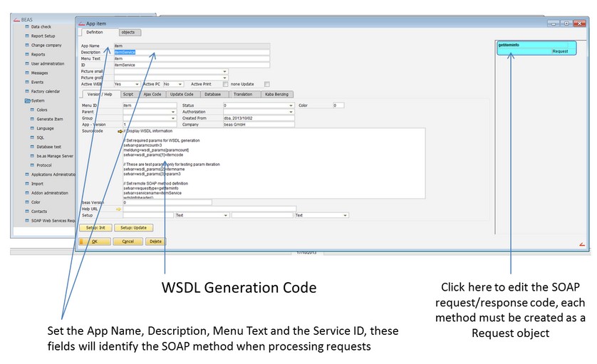
Task: Toggle the none Update checkbox
Action: tap(267, 83)
